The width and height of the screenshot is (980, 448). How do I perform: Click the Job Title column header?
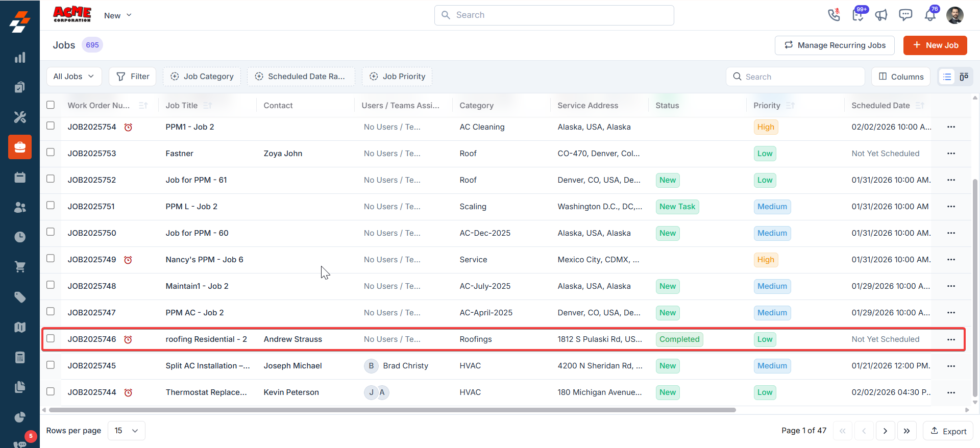point(182,106)
